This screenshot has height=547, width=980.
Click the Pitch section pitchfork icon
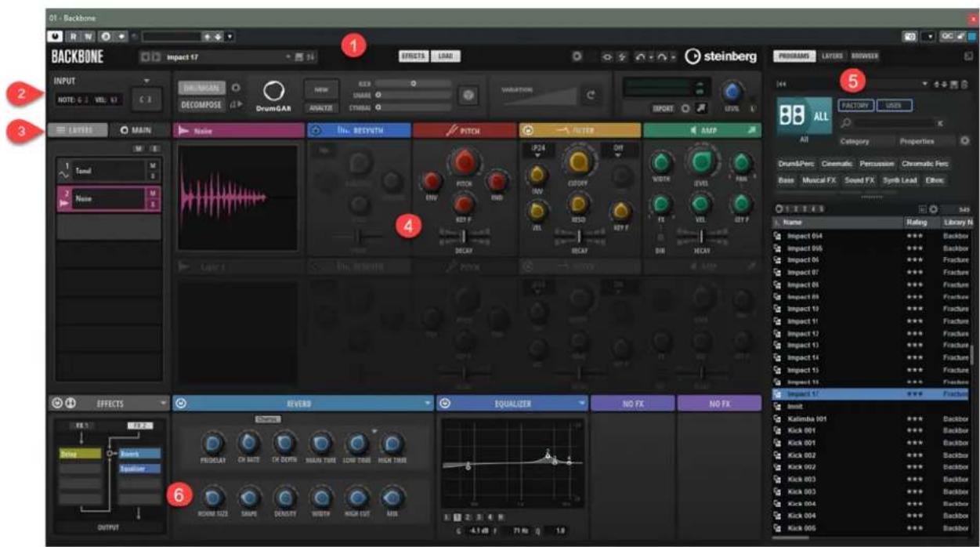453,131
